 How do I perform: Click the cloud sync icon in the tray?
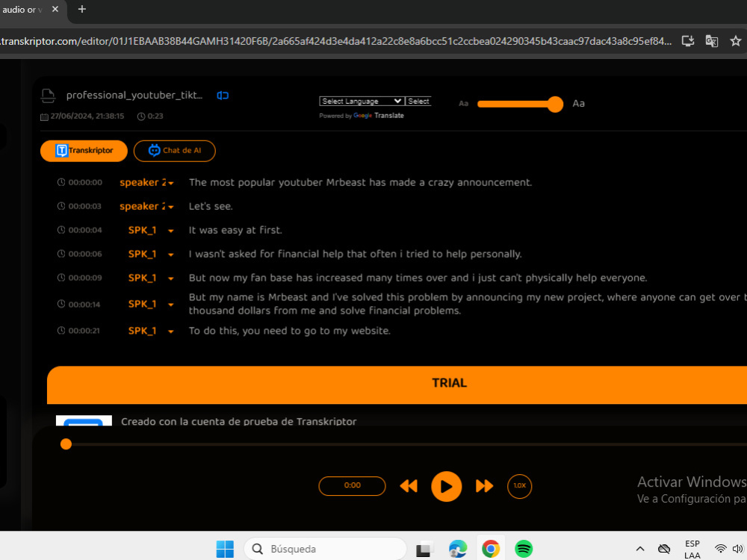(664, 549)
